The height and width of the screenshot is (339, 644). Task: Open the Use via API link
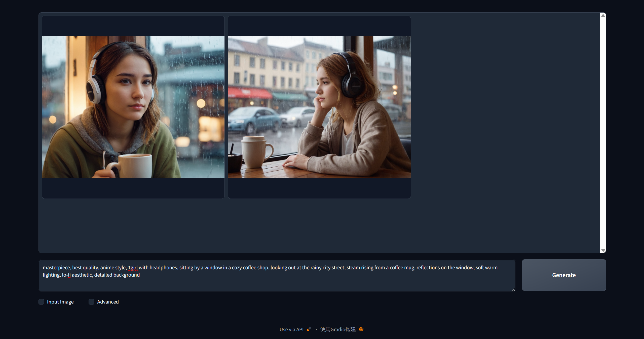pos(291,329)
